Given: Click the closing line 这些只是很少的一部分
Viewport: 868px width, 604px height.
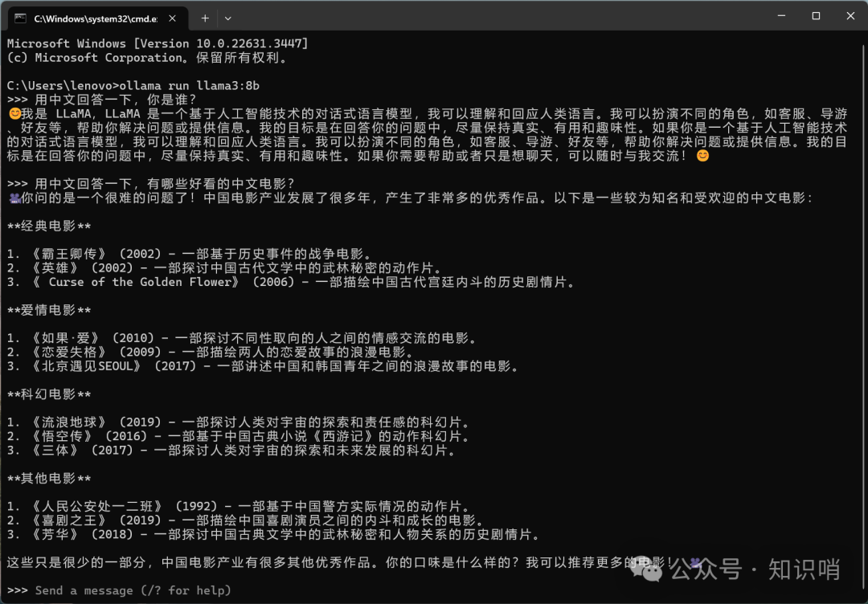Looking at the screenshot, I should (x=354, y=563).
